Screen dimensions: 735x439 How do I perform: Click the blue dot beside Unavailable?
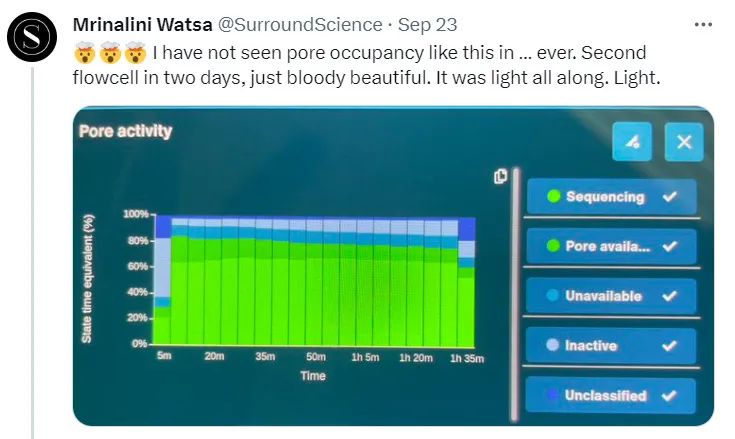[553, 296]
